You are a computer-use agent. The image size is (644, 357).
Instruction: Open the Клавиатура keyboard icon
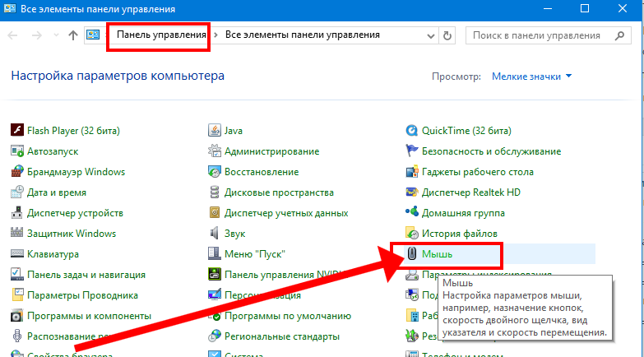pyautogui.click(x=16, y=254)
